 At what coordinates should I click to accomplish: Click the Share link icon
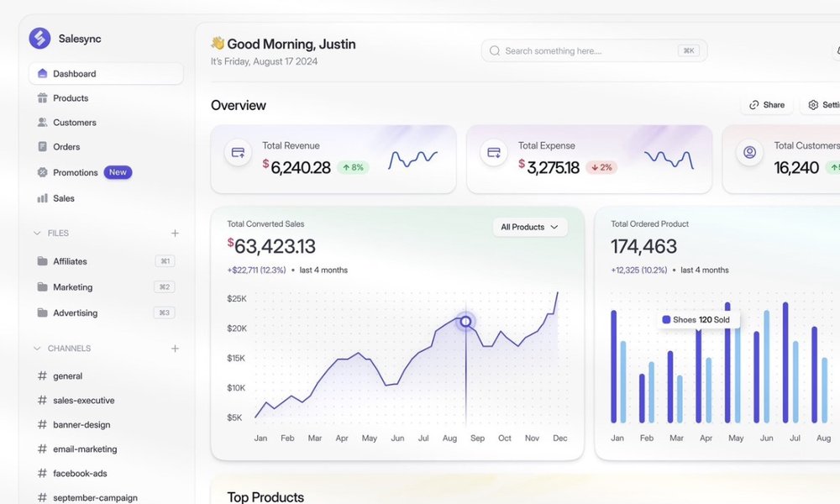753,104
